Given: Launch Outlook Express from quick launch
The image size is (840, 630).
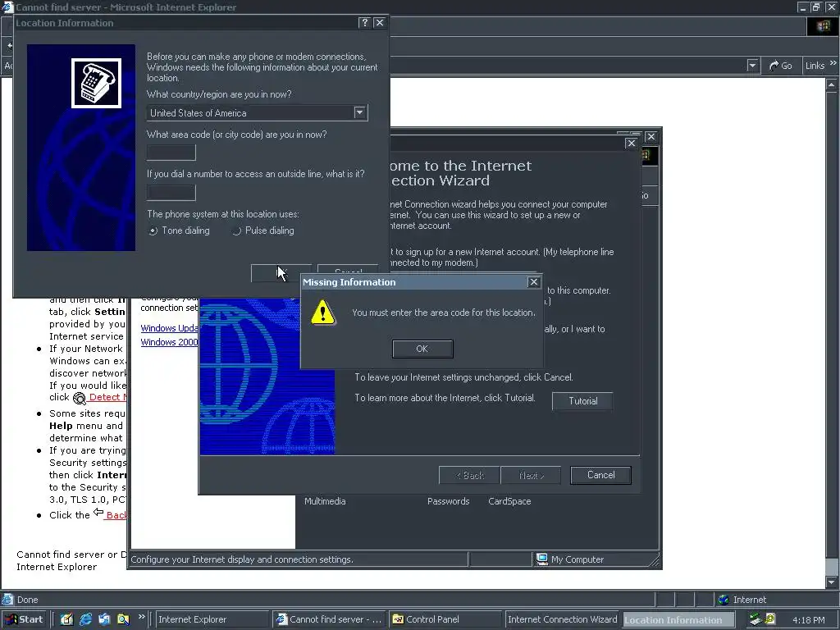Looking at the screenshot, I should 104,619.
